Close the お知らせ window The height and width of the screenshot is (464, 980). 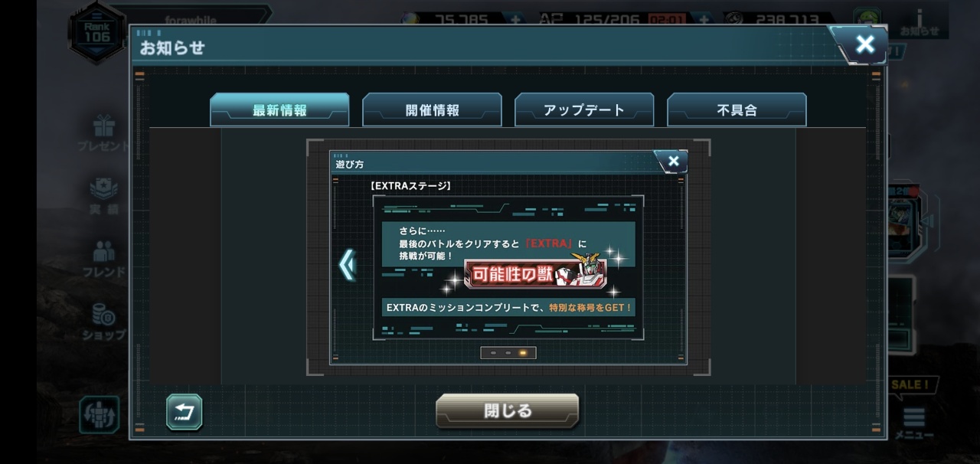(862, 44)
